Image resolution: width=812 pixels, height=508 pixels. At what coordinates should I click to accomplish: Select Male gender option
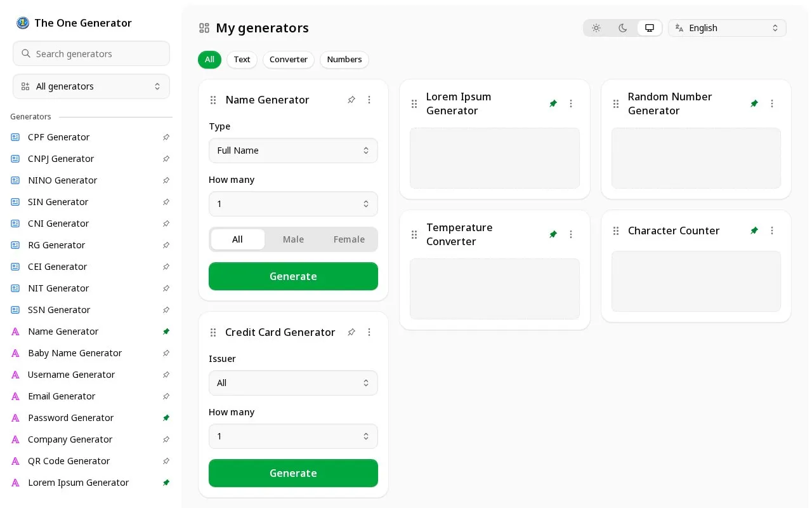coord(293,239)
